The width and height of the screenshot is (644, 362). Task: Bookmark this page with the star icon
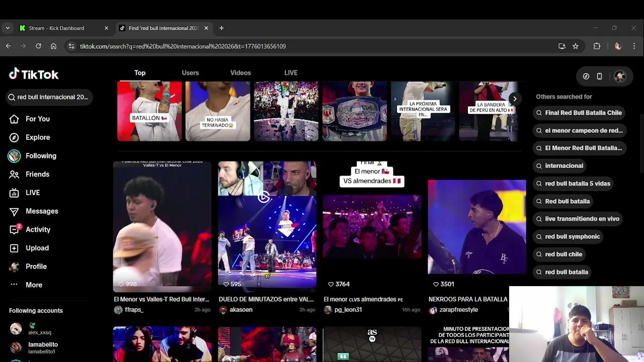[576, 46]
